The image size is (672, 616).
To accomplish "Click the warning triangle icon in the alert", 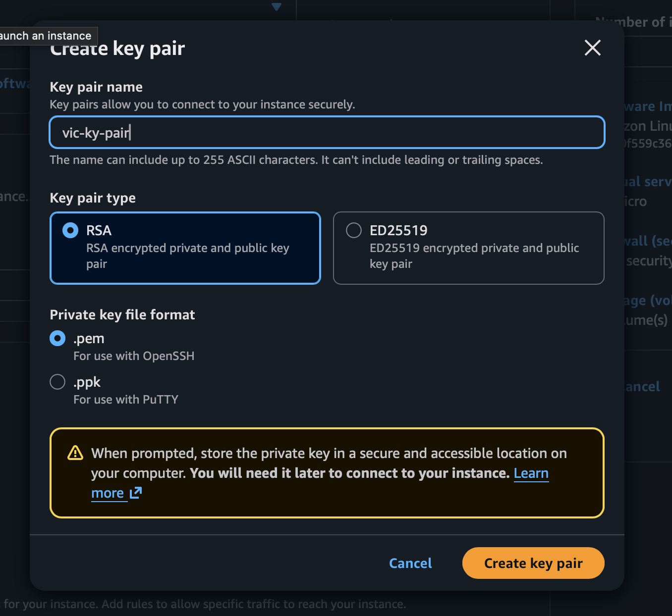I will (x=75, y=453).
